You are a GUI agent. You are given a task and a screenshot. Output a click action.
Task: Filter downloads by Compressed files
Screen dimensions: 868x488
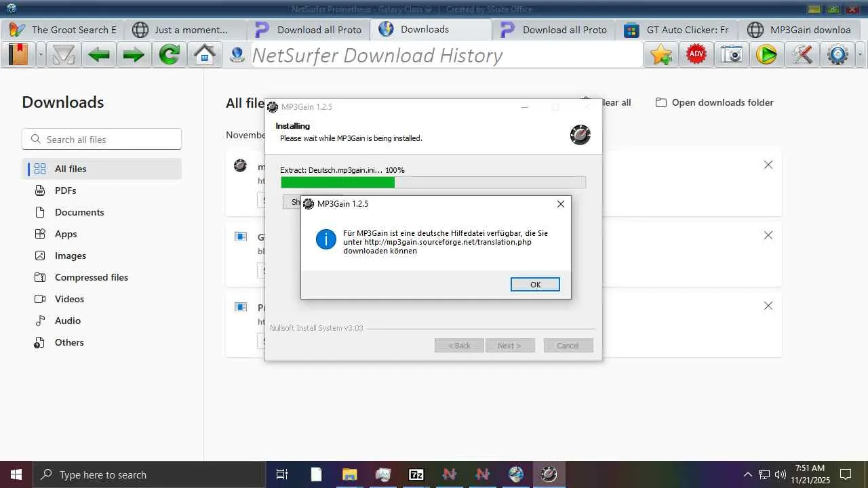102,277
